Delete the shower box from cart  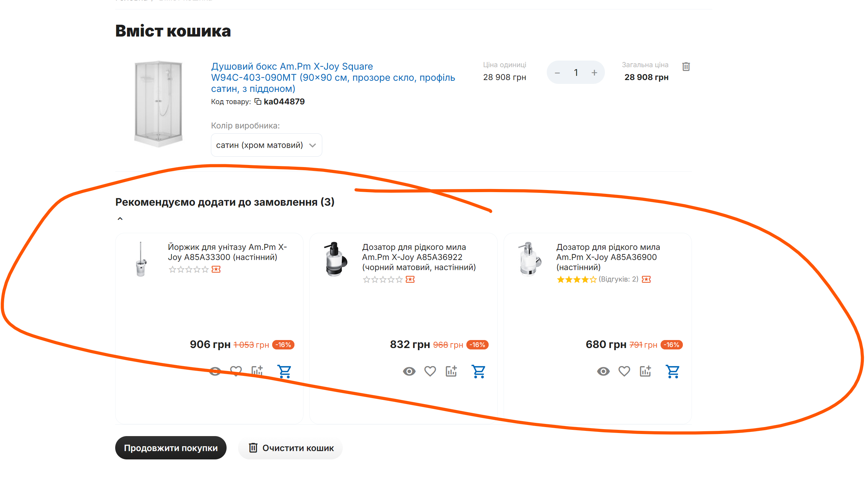(x=686, y=66)
